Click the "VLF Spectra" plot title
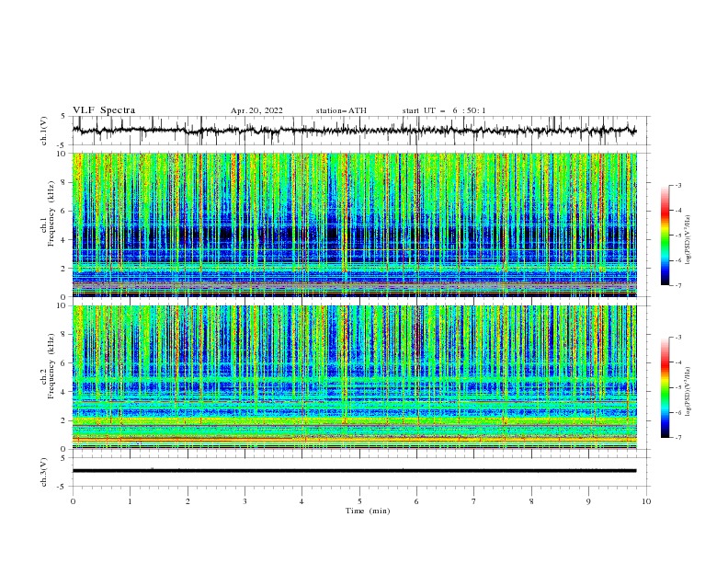This screenshot has width=728, height=563. pyautogui.click(x=104, y=110)
